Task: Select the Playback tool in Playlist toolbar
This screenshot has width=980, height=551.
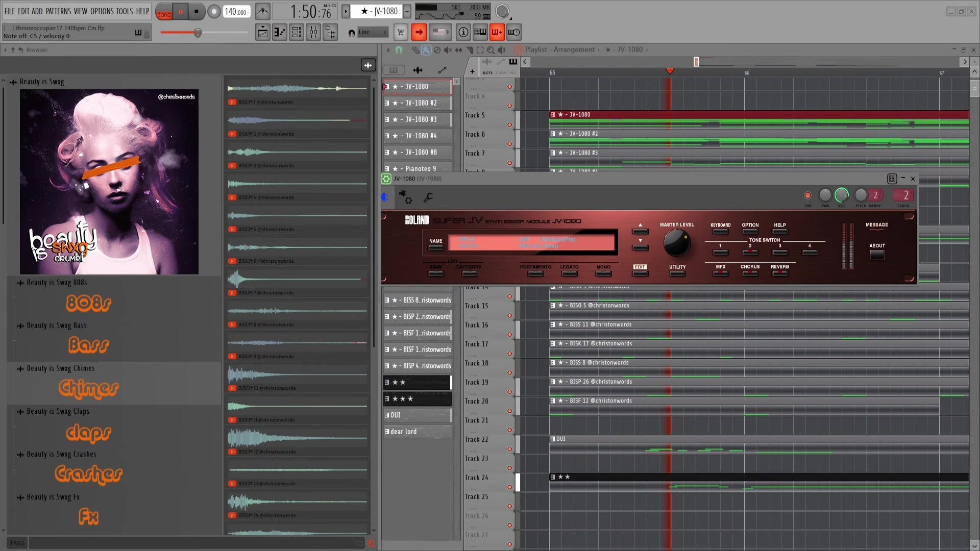Action: click(x=502, y=50)
